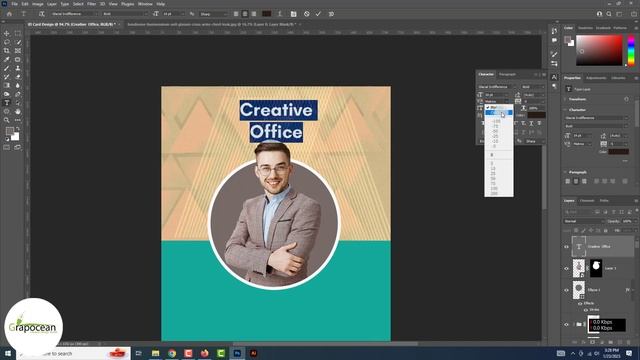Toggle Quick Mask mode

pos(7,147)
